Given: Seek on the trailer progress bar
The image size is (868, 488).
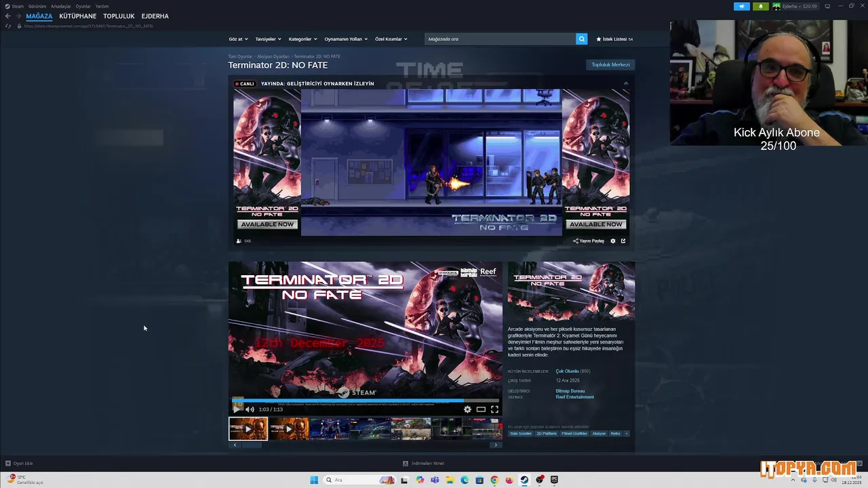Looking at the screenshot, I should pyautogui.click(x=366, y=401).
